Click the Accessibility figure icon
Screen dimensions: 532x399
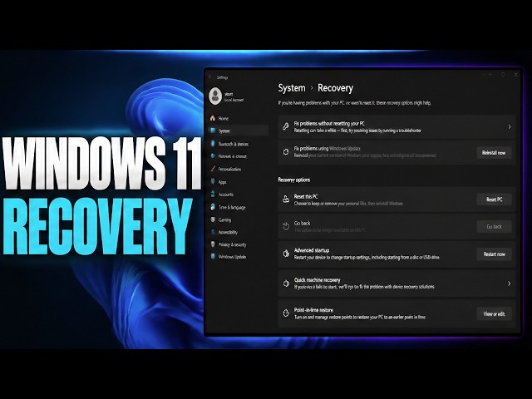pyautogui.click(x=213, y=232)
